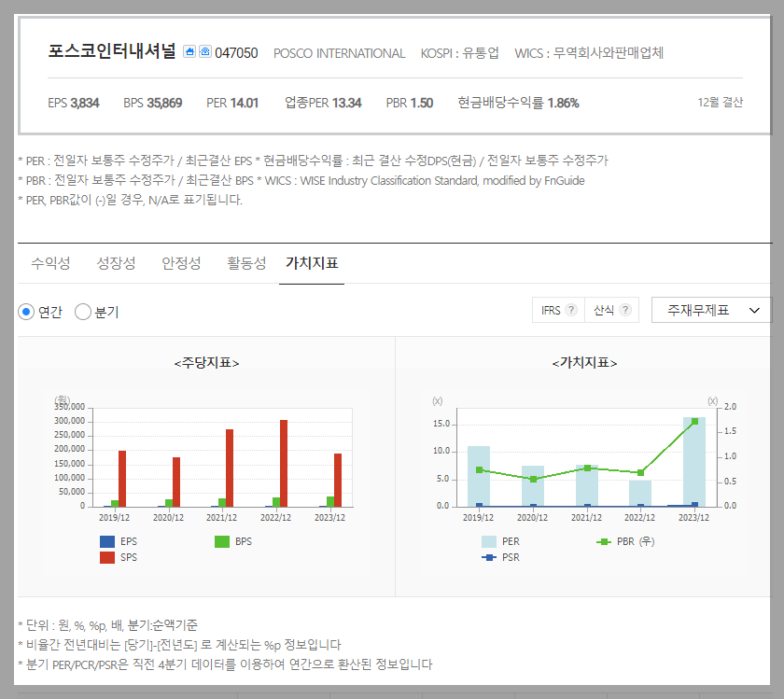Click the POSCO INTERNATIONAL English name
Viewport: 784px width, 699px height.
[x=339, y=53]
